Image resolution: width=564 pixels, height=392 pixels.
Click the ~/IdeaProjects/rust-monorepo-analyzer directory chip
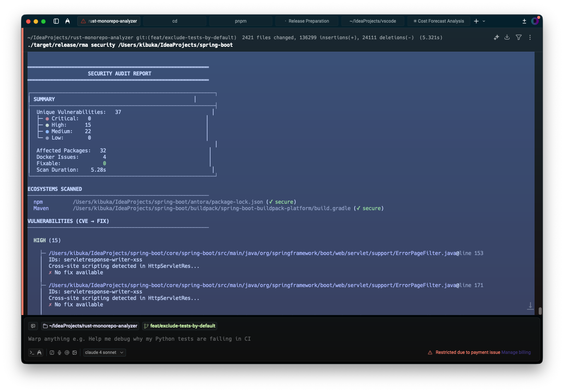pyautogui.click(x=90, y=326)
